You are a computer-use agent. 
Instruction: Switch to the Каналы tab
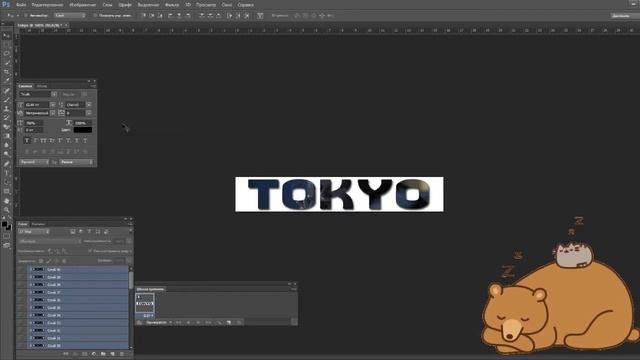click(x=38, y=224)
